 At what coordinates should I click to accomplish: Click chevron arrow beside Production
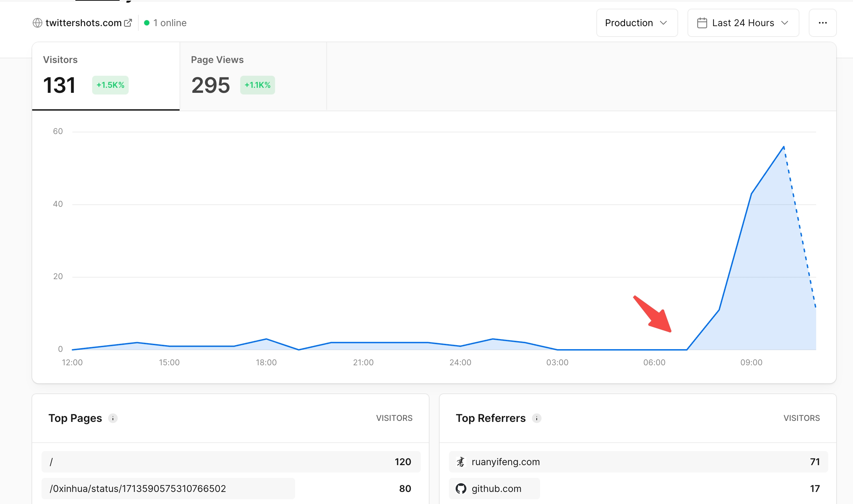663,23
